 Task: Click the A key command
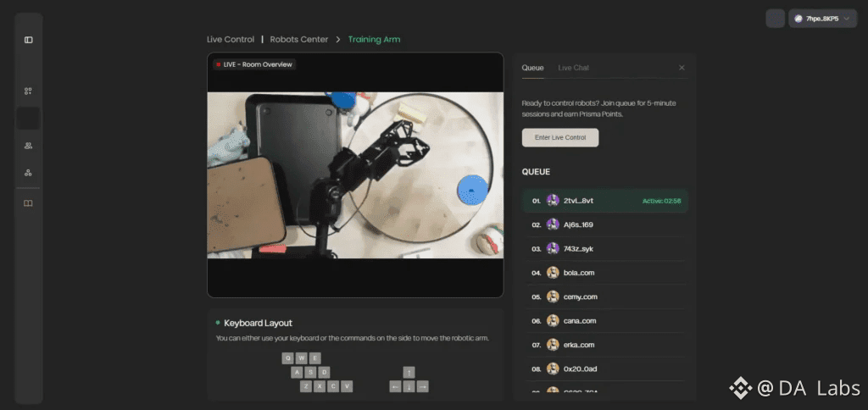tap(298, 373)
